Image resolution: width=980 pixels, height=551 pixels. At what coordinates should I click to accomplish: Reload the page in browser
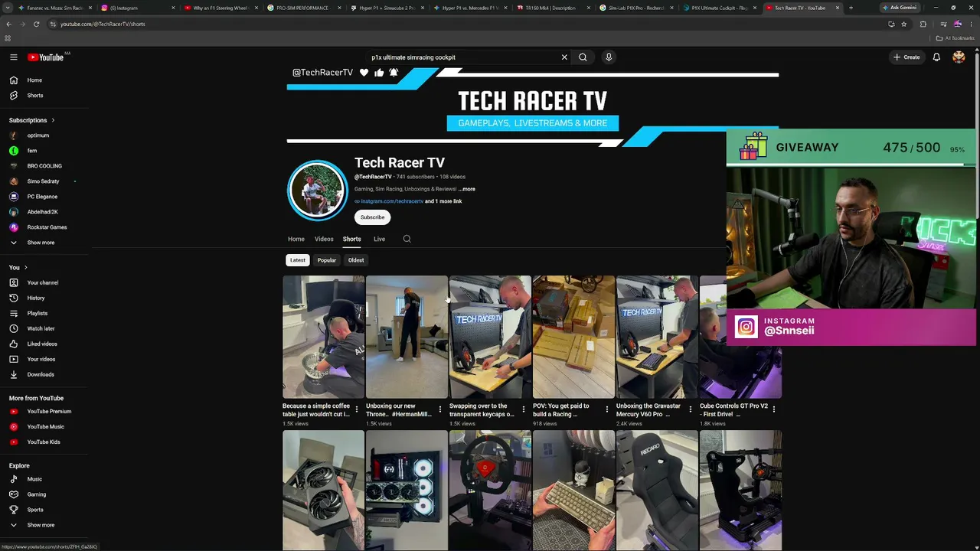pos(36,24)
